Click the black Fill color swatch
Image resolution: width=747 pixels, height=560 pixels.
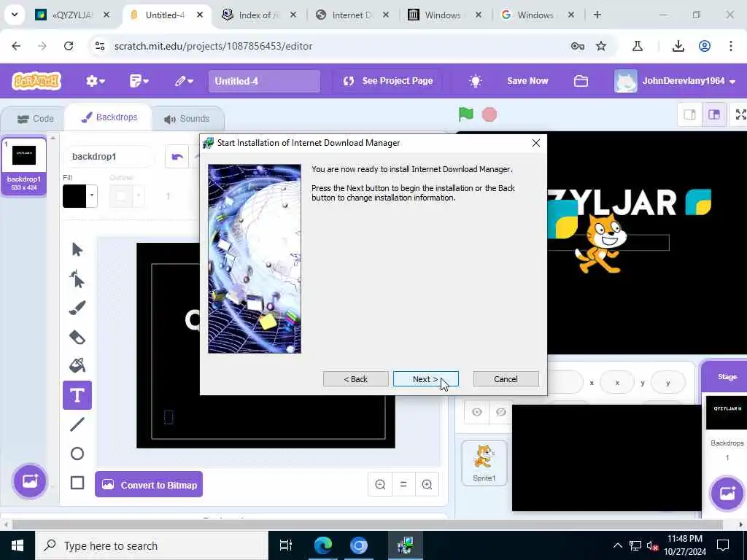coord(74,195)
